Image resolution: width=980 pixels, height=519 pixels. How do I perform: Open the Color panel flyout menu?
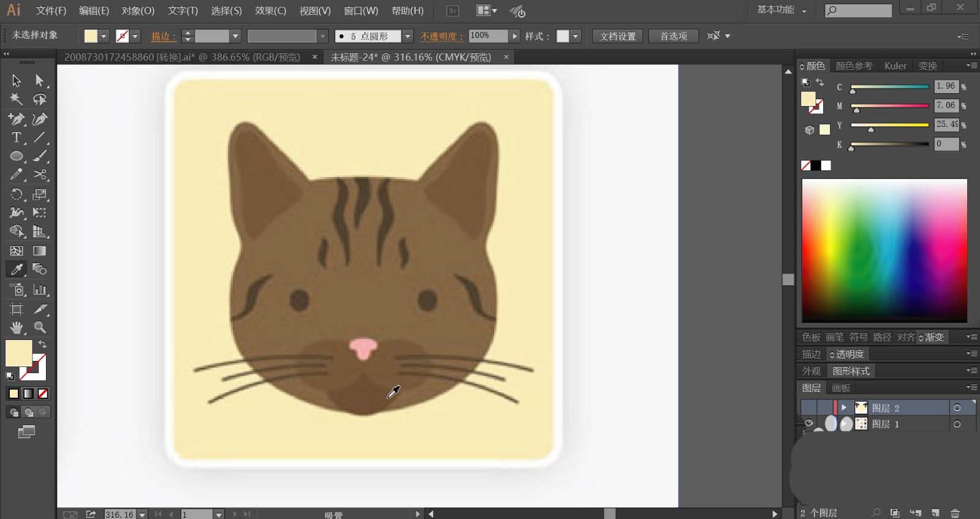point(971,66)
